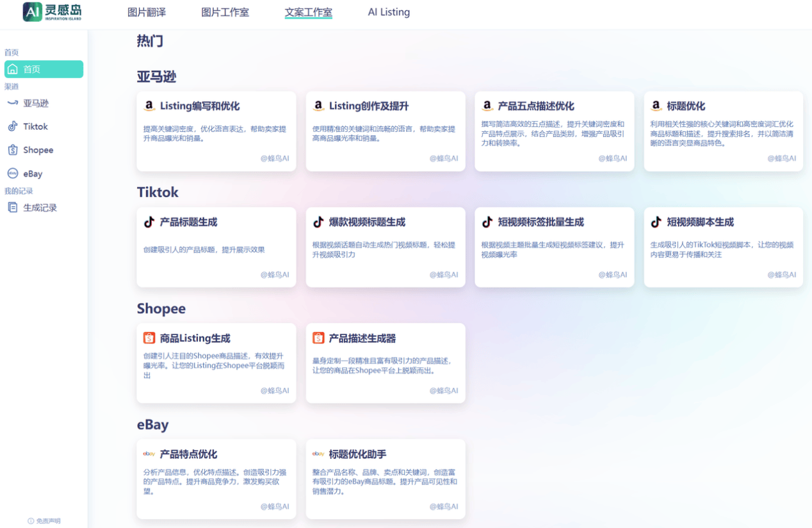This screenshot has width=812, height=528.
Task: Select 首页 in the sidebar
Action: coord(44,69)
